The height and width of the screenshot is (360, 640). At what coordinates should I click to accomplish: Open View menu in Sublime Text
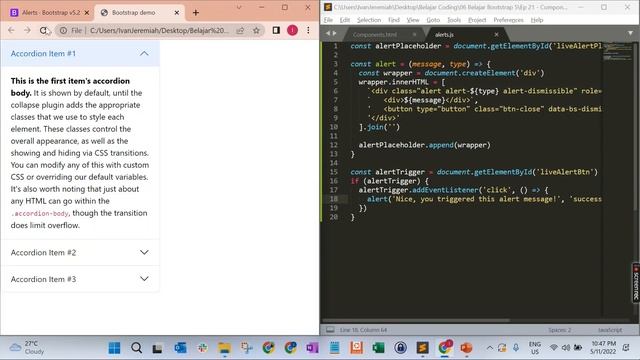pos(413,20)
